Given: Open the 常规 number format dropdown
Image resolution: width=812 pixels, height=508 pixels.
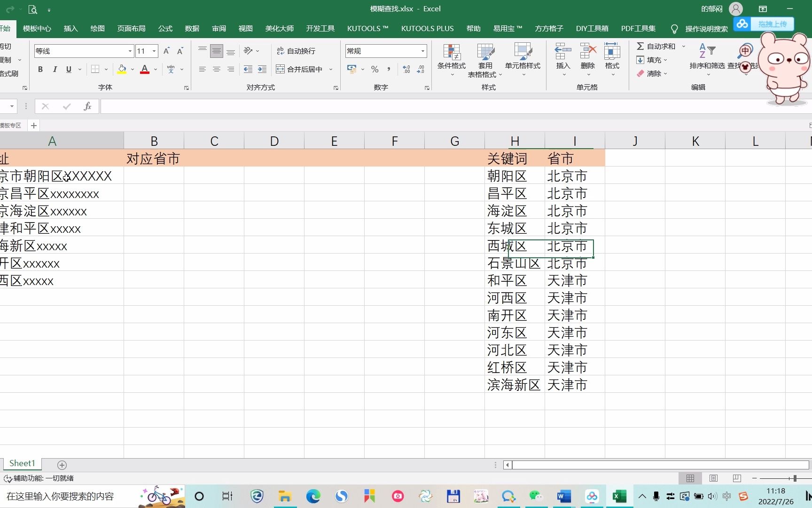Looking at the screenshot, I should [422, 50].
